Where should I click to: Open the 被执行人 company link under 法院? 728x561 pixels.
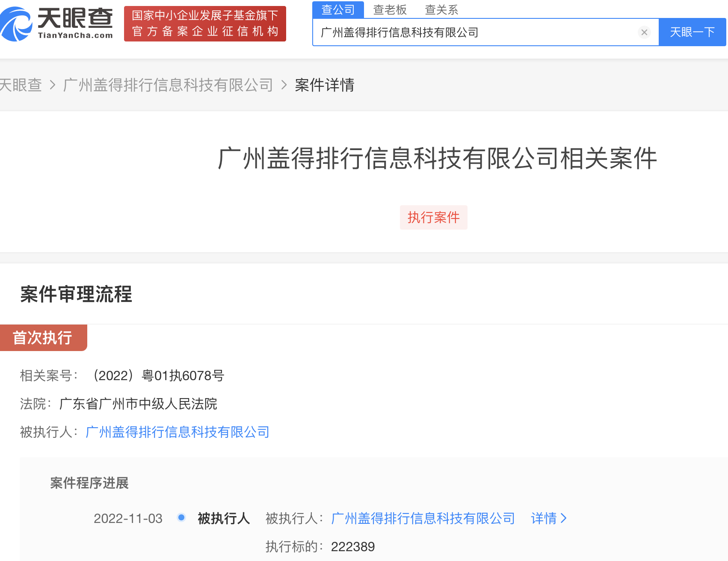pos(178,432)
